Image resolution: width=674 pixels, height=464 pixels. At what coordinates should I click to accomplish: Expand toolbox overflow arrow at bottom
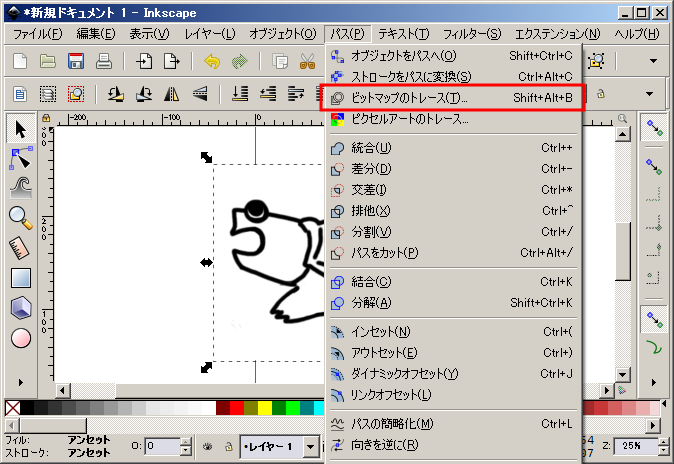[x=21, y=382]
